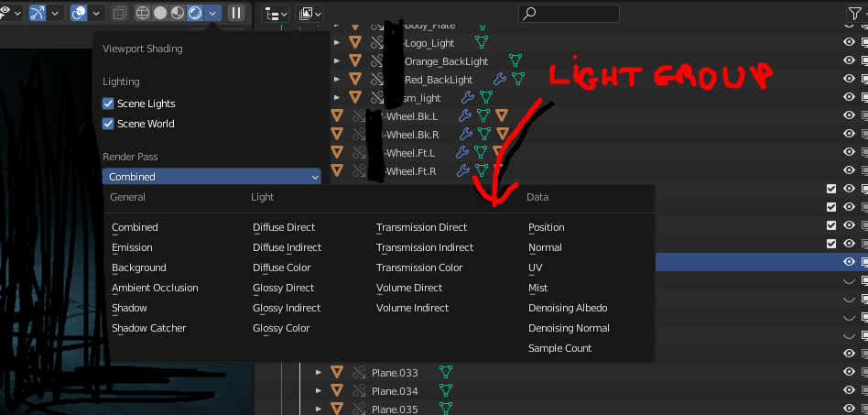
Task: Show the Denoising Normal pass
Action: point(569,328)
